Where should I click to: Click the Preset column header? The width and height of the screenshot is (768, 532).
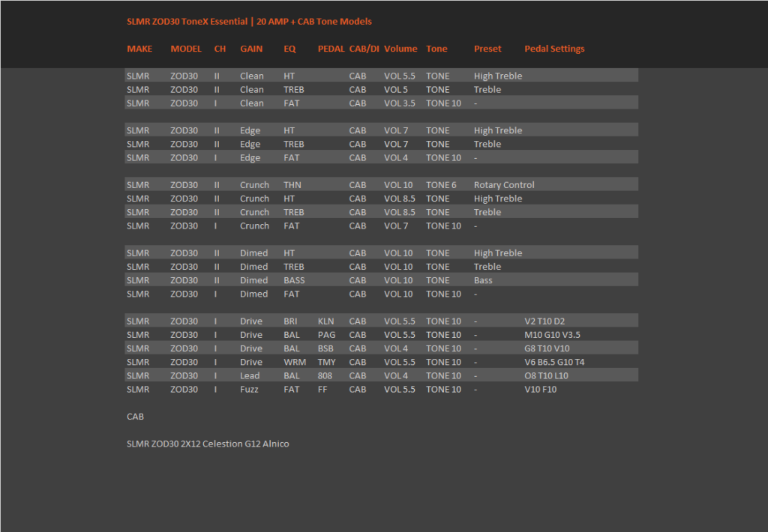tap(487, 49)
